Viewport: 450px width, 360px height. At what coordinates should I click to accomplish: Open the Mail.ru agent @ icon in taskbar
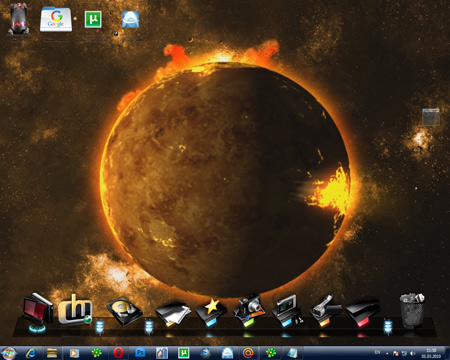[248, 353]
